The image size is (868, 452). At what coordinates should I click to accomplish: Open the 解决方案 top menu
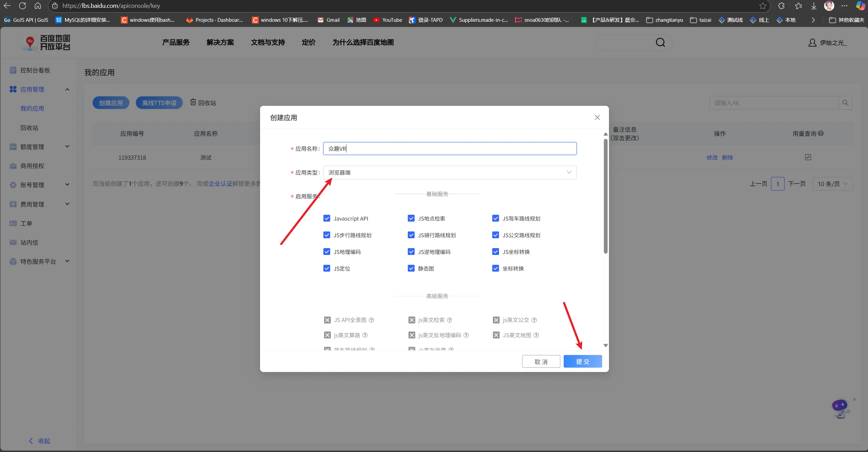click(220, 43)
